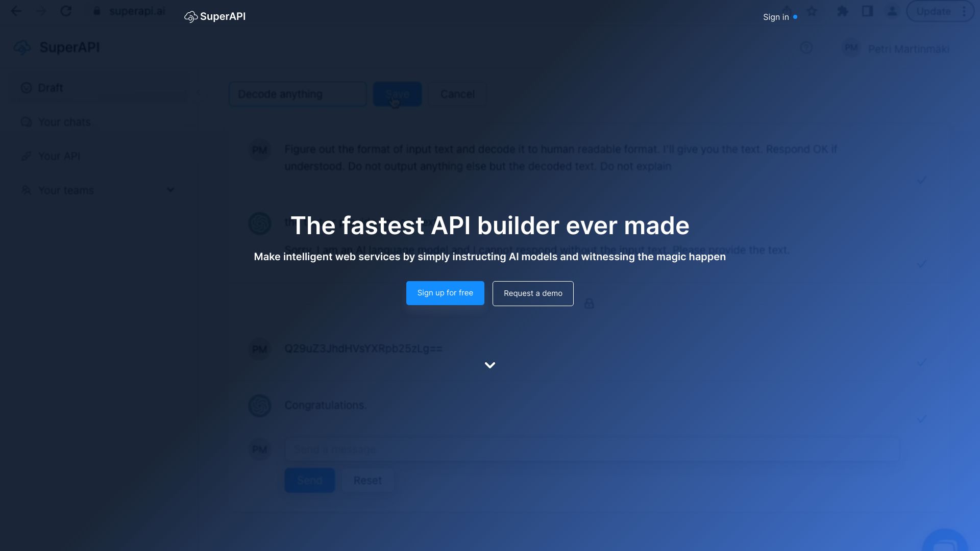Click the Cancel button

pyautogui.click(x=458, y=93)
